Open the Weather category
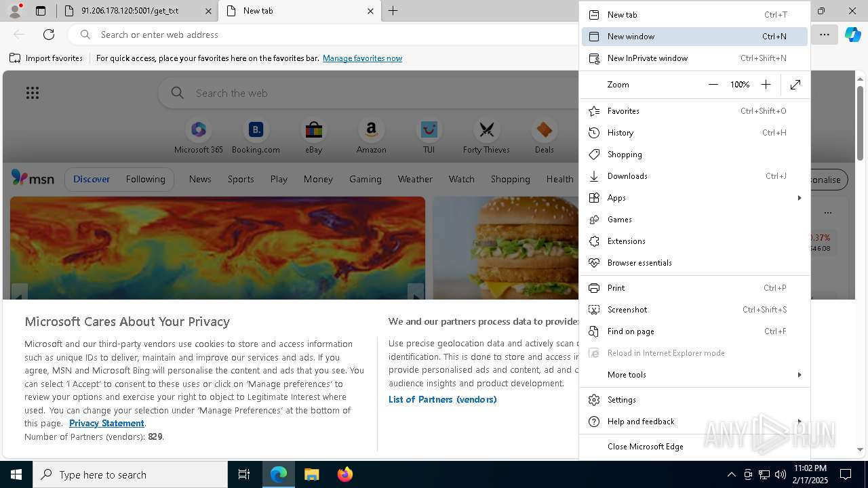 (x=415, y=179)
